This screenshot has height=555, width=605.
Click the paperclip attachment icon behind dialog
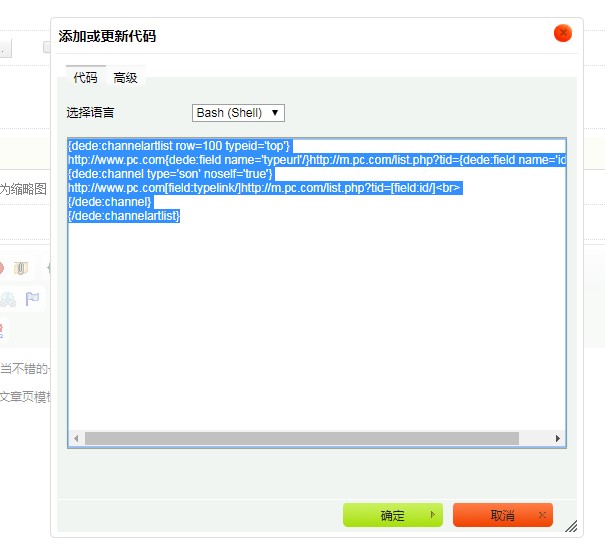point(21,268)
